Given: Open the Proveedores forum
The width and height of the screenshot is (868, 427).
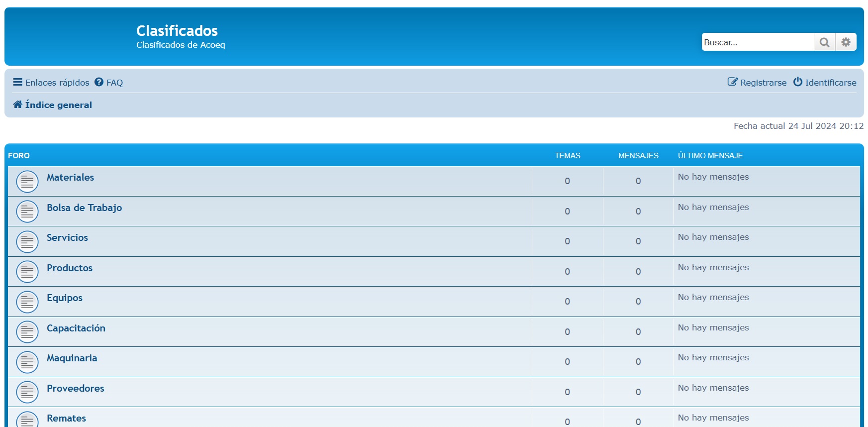Looking at the screenshot, I should coord(76,388).
